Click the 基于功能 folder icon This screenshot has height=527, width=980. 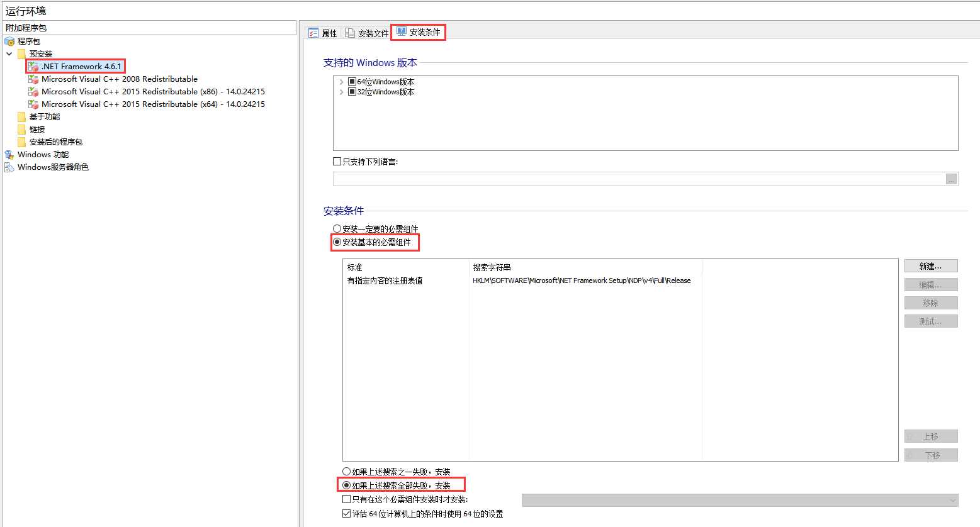pos(22,117)
